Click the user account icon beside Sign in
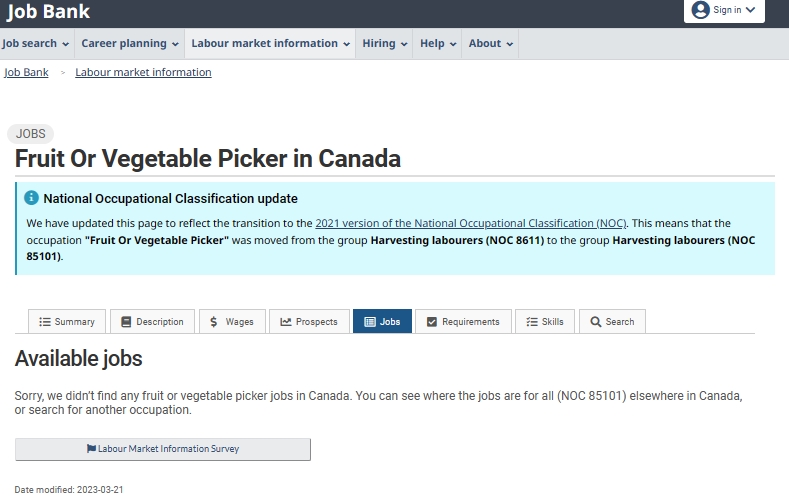The height and width of the screenshot is (498, 789). tap(700, 10)
